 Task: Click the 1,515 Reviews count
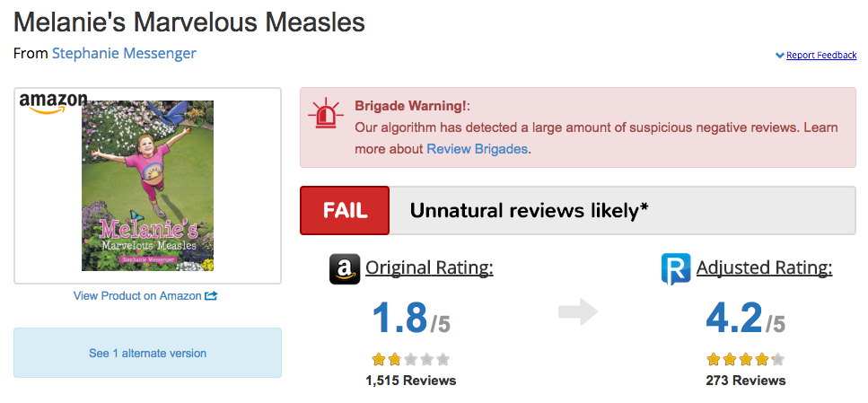[411, 381]
